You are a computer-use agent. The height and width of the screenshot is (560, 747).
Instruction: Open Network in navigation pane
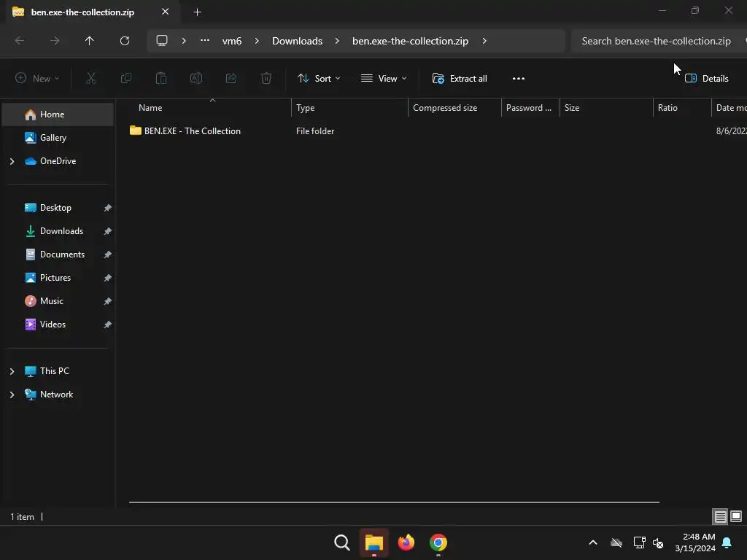pos(56,394)
